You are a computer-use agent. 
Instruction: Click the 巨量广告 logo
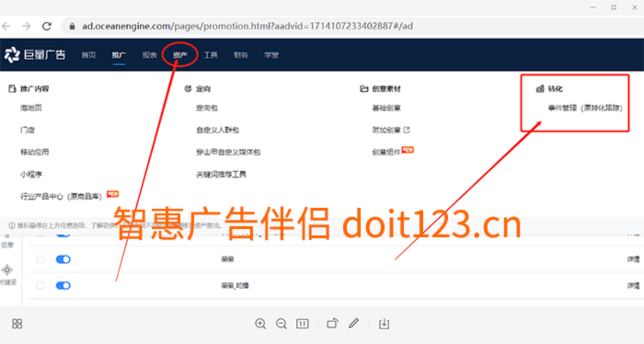click(x=35, y=55)
